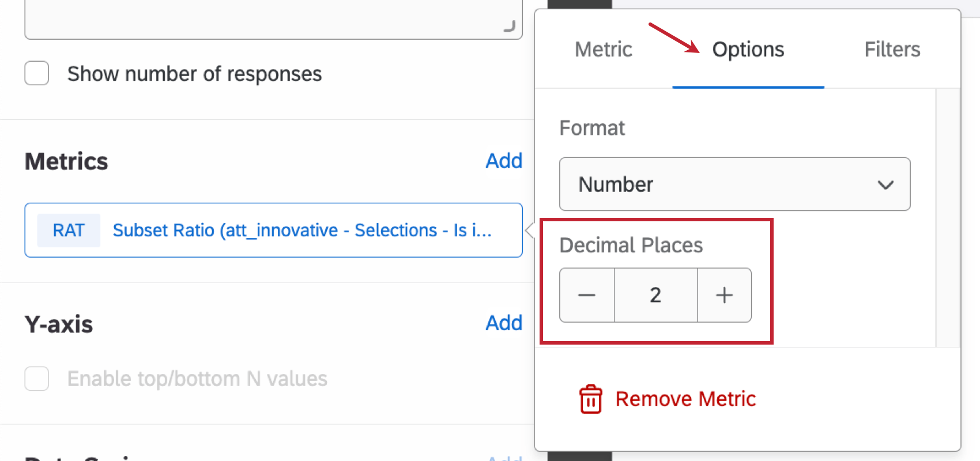Click Add next to Metrics
The image size is (980, 461).
click(x=504, y=161)
